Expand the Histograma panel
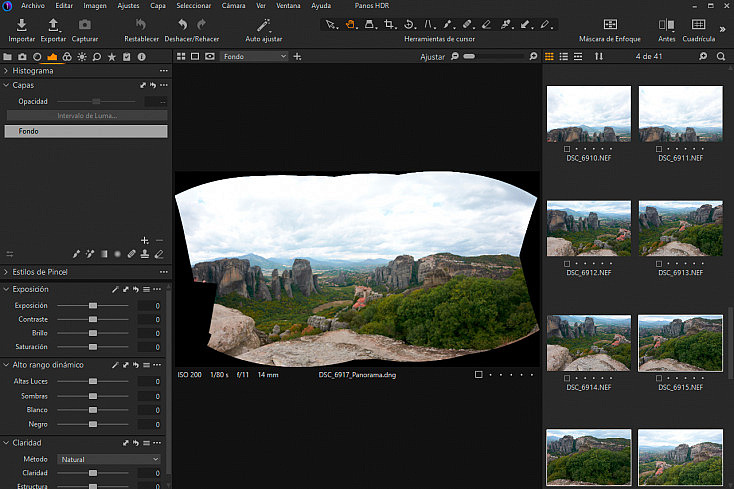 tap(6, 71)
